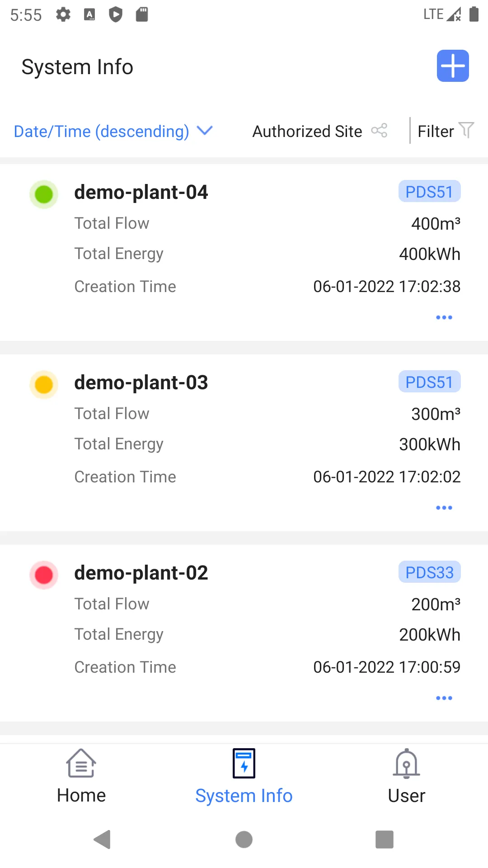Open more options for demo-plant-03
Image resolution: width=488 pixels, height=868 pixels.
pos(444,508)
